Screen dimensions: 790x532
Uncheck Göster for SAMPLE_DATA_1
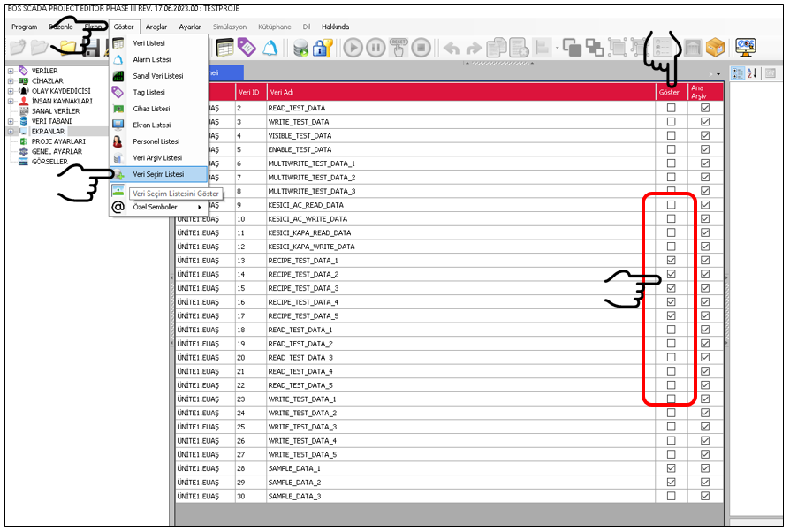pyautogui.click(x=671, y=468)
